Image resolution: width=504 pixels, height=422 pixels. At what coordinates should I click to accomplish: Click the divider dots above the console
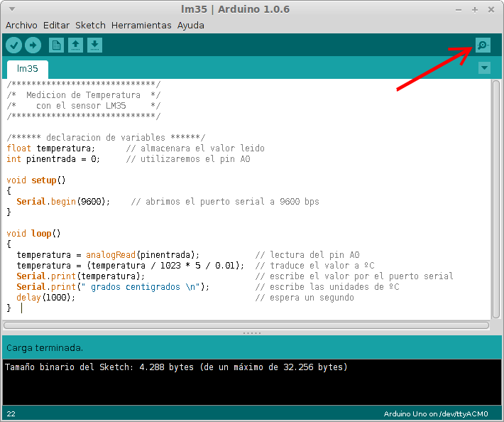click(x=252, y=333)
